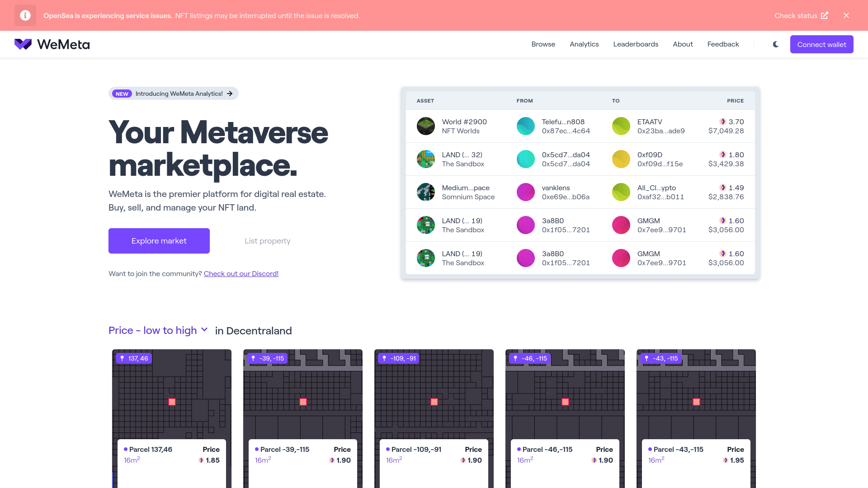Open Leaderboards in navigation
868x488 pixels.
click(x=636, y=44)
